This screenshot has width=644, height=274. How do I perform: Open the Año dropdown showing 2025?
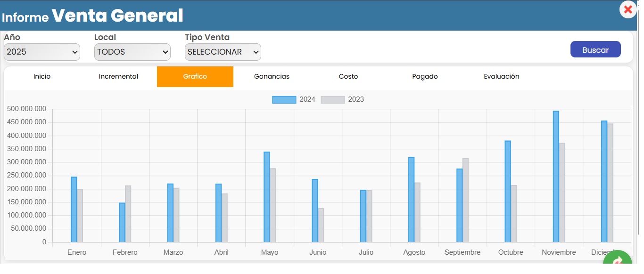pyautogui.click(x=42, y=52)
